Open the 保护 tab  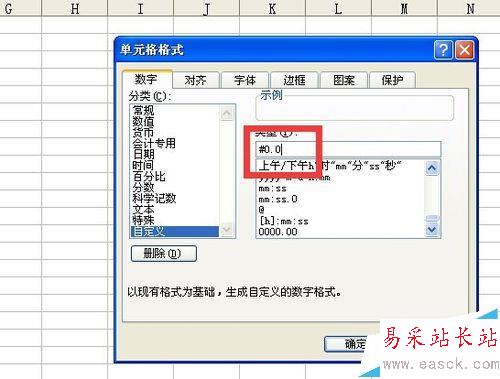(x=392, y=80)
